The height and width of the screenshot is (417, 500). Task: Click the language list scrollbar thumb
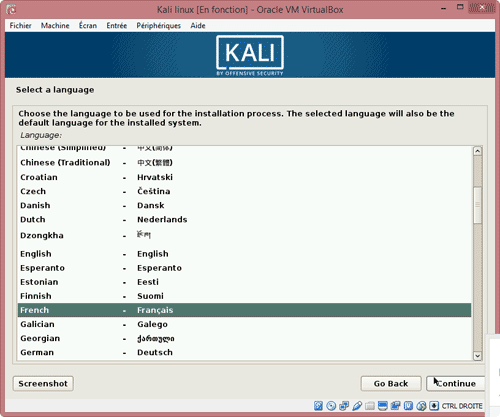477,205
